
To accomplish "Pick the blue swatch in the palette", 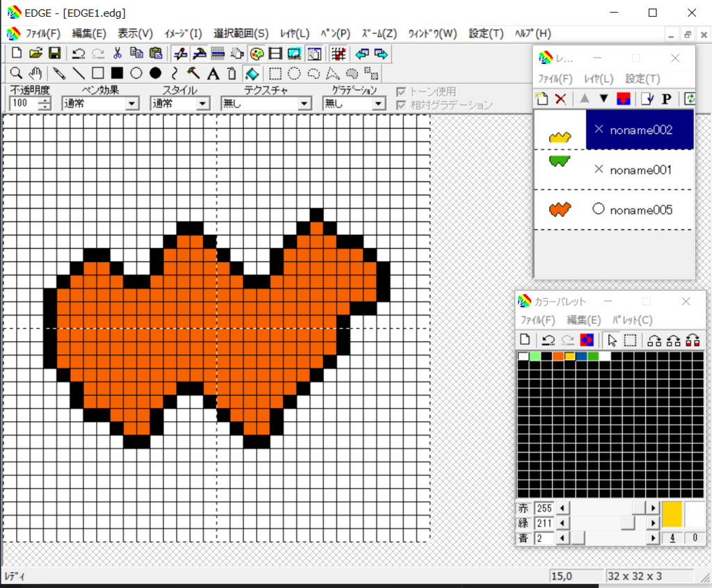I will [x=581, y=356].
